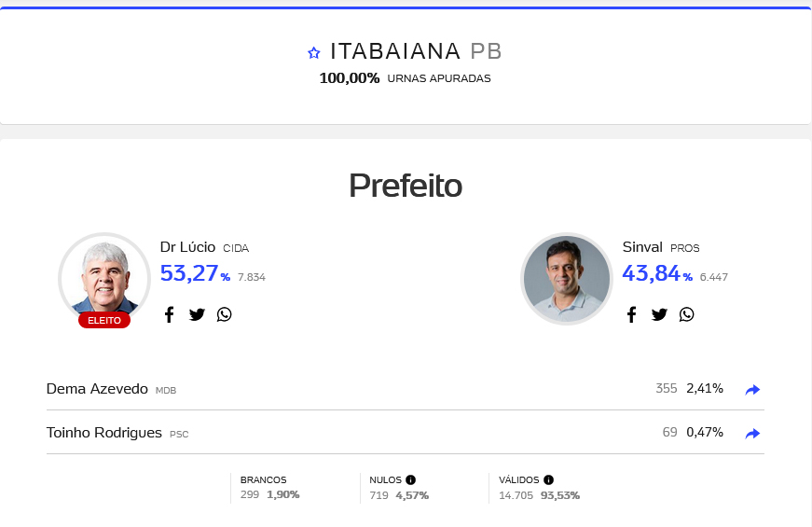This screenshot has height=527, width=812.
Task: Share Dr Lúcio result on Twitter
Action: (x=197, y=314)
